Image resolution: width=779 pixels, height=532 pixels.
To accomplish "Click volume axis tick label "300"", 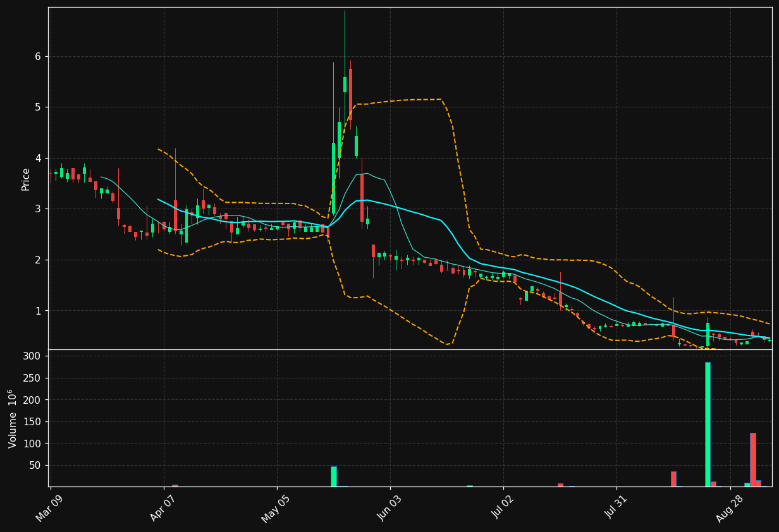I will (x=33, y=356).
